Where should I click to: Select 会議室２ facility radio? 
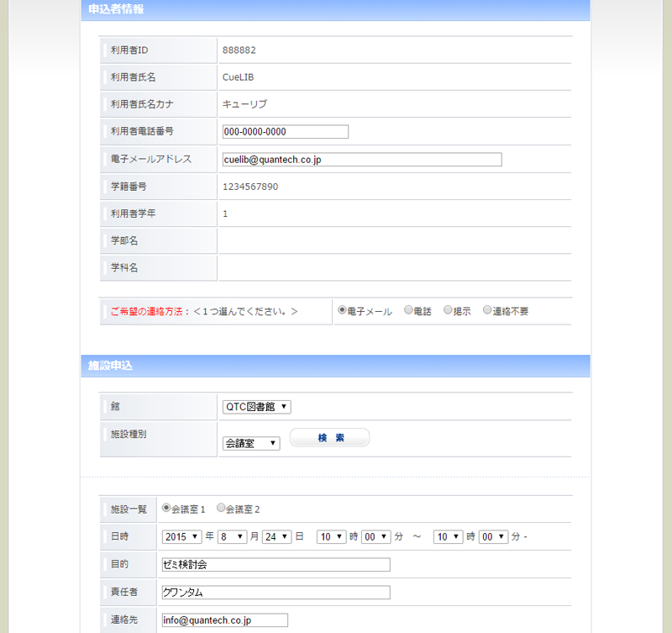pos(220,508)
